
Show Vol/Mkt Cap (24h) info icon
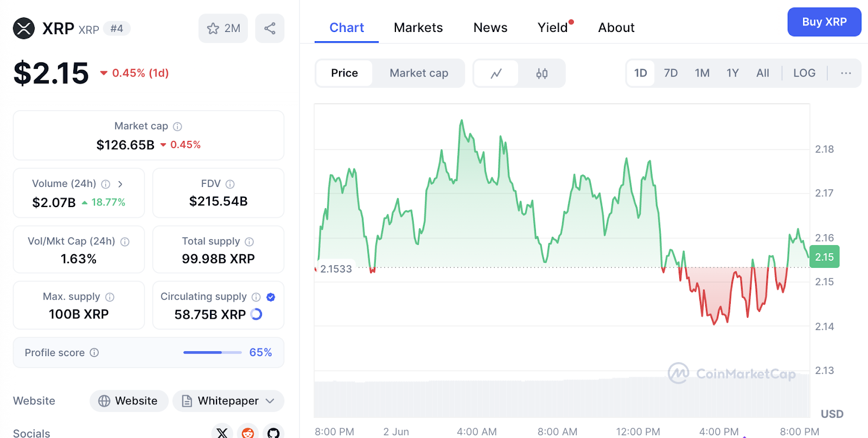125,242
